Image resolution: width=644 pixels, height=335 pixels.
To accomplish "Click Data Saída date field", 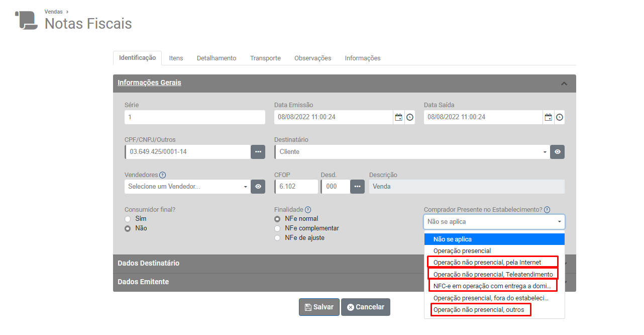I will pos(483,117).
